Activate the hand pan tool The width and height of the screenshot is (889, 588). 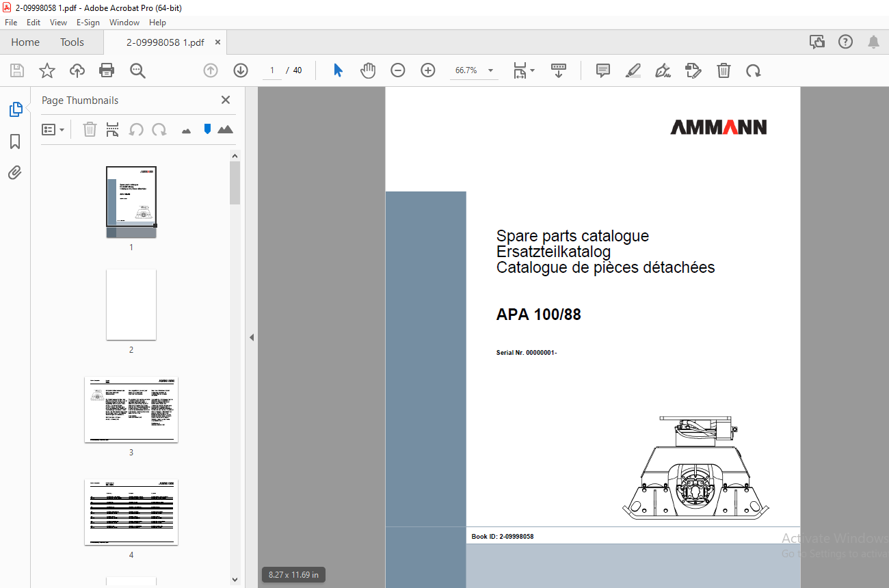(368, 70)
